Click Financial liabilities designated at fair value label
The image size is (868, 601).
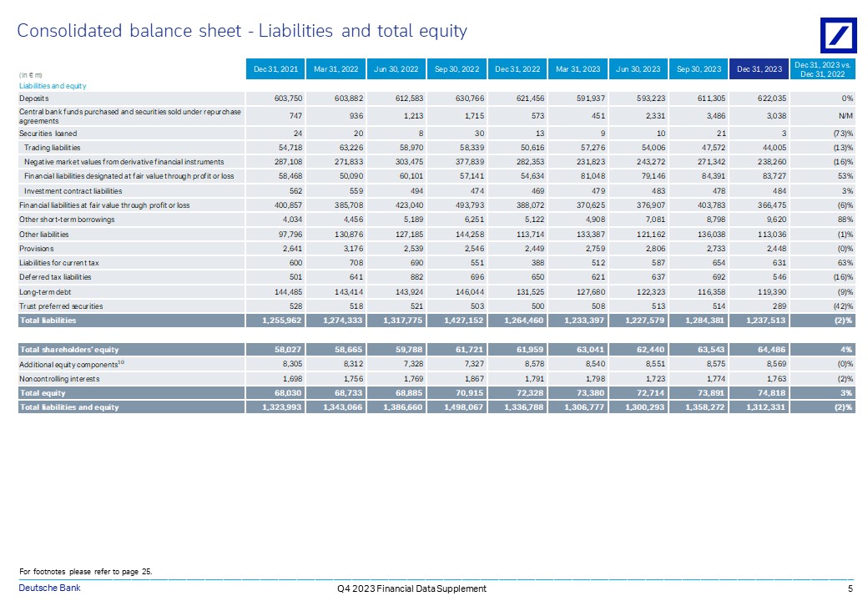pyautogui.click(x=129, y=176)
